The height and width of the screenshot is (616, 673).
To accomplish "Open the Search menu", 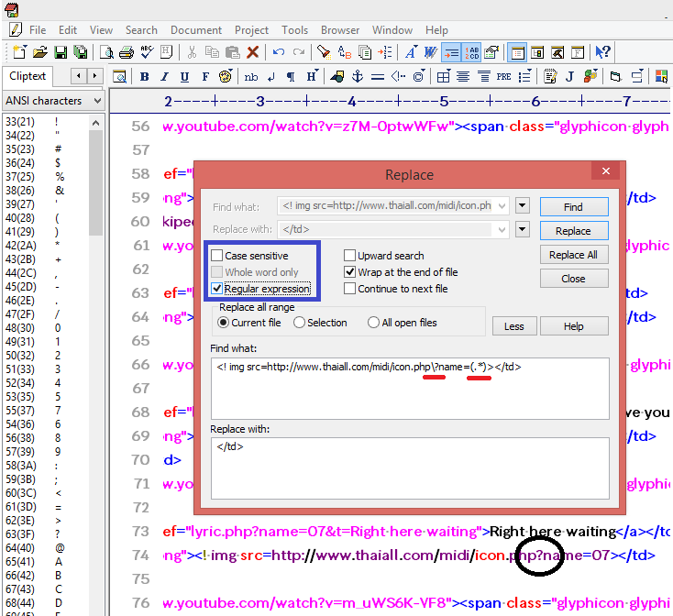I will point(141,30).
